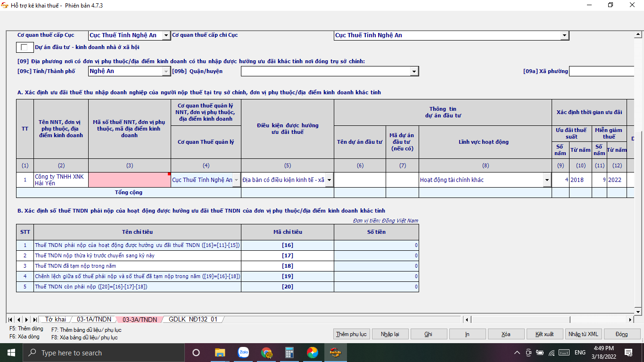Launch Chrome from the taskbar
The height and width of the screenshot is (362, 644).
click(x=266, y=353)
